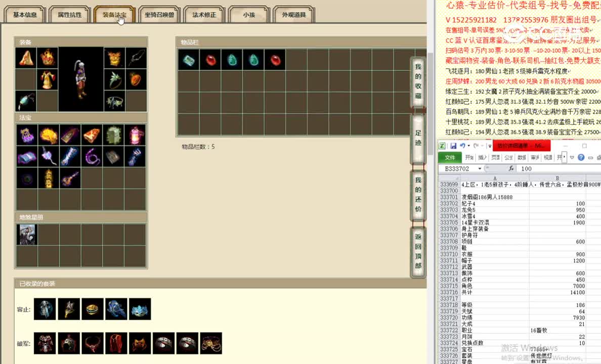Viewport: 601px width, 364px height.
Task: Click the red gem icon in the 物品栏 item bar
Action: pos(210,60)
